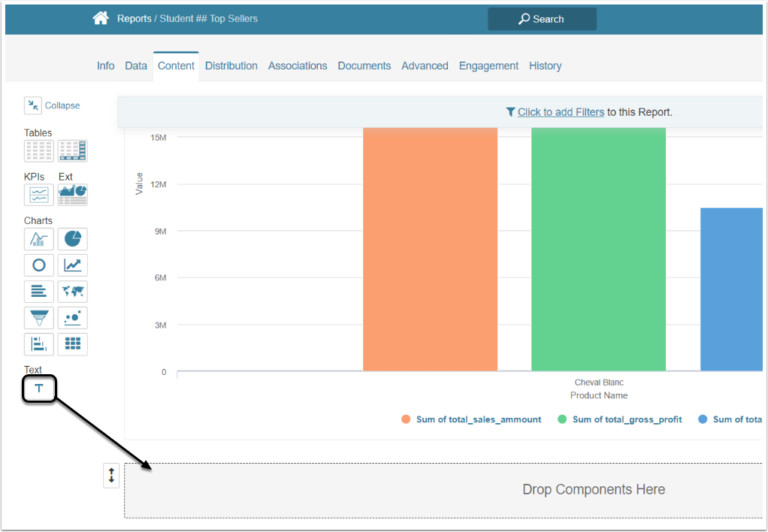
Task: Click the orange sales amount bar
Action: pos(430,249)
